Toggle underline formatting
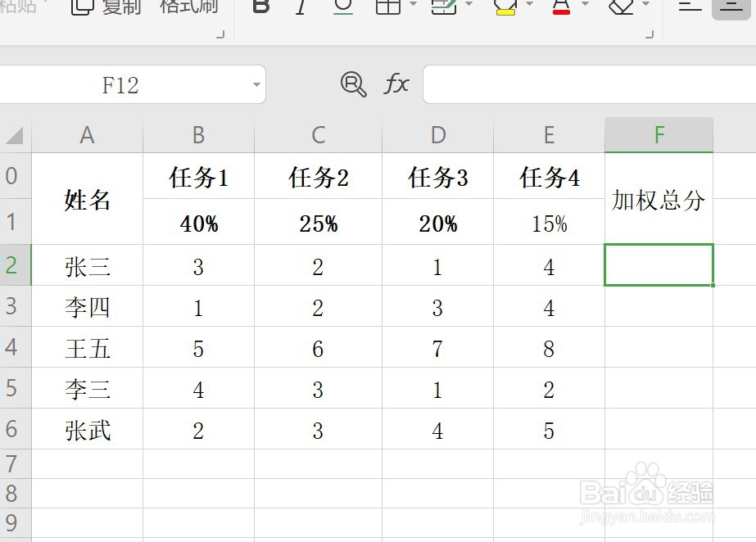Image resolution: width=756 pixels, height=542 pixels. tap(342, 7)
